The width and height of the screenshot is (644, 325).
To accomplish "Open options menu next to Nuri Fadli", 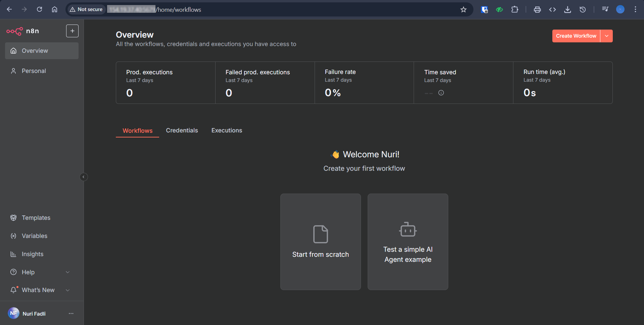I will click(x=71, y=313).
